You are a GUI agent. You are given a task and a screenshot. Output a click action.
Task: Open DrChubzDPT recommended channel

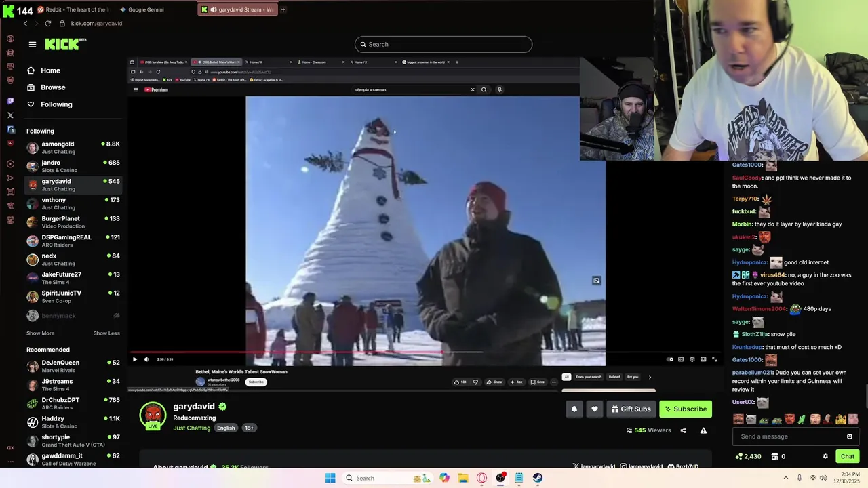(x=73, y=403)
